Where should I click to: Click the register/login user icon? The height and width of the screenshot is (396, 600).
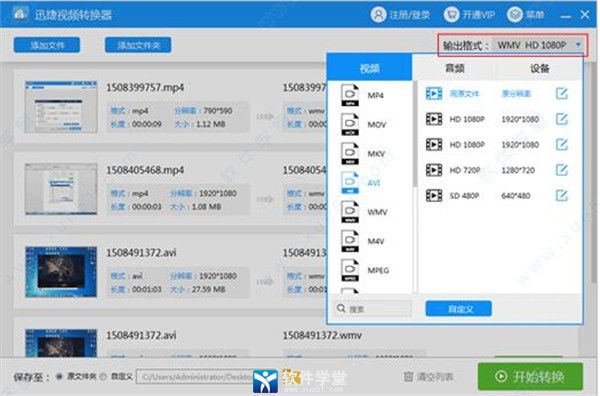pos(378,15)
